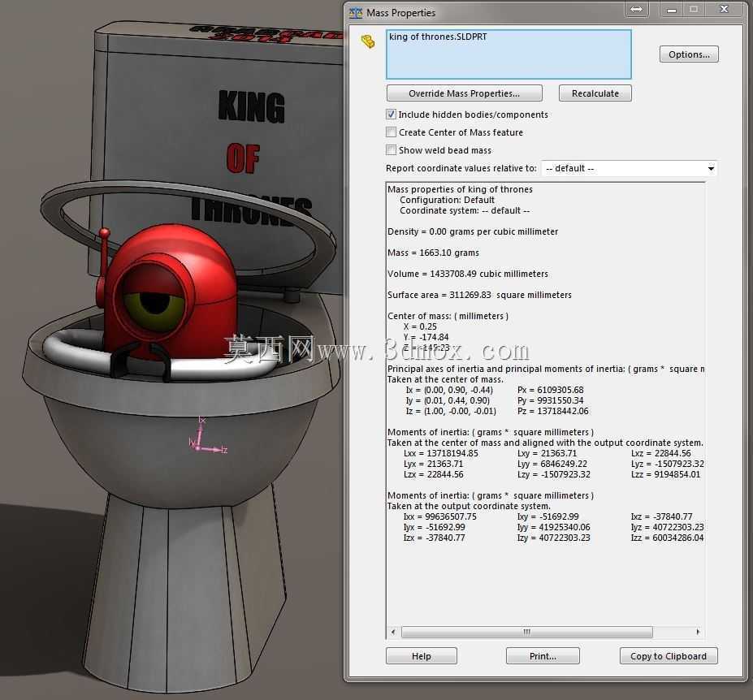Click Copy to Clipboard button

pos(669,656)
